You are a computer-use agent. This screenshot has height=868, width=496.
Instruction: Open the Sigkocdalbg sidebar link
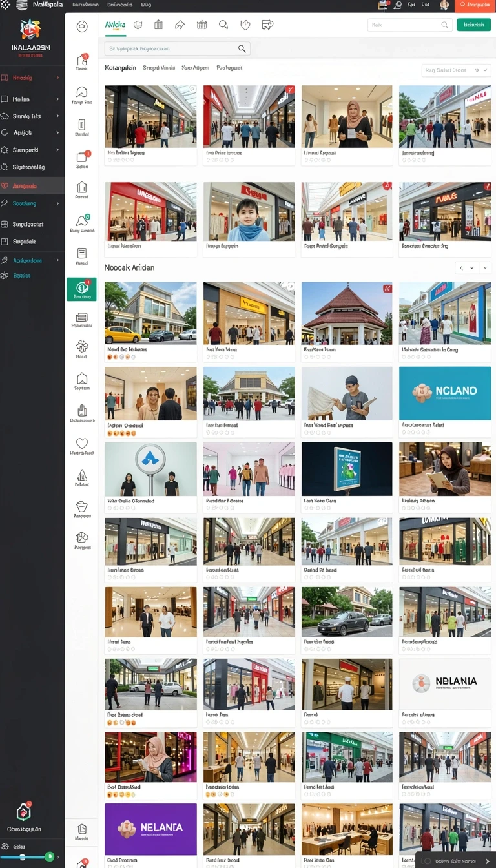point(28,167)
